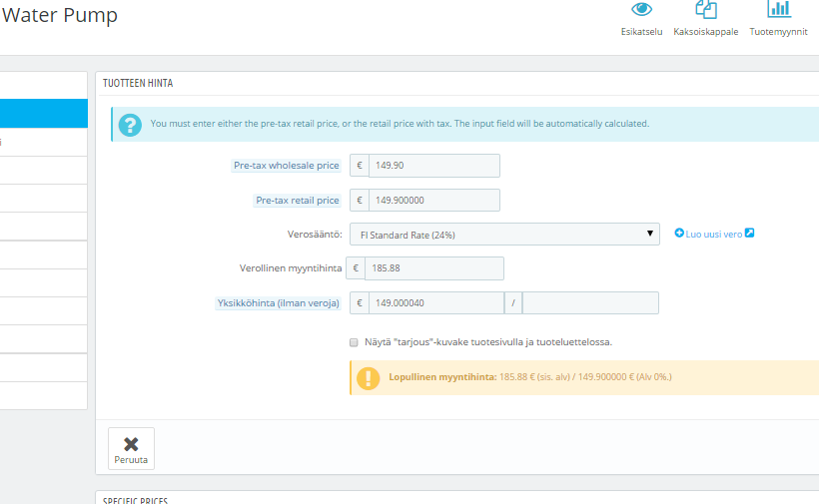Open Tuotemyynnit sales chart icon
The height and width of the screenshot is (504, 819).
(778, 9)
